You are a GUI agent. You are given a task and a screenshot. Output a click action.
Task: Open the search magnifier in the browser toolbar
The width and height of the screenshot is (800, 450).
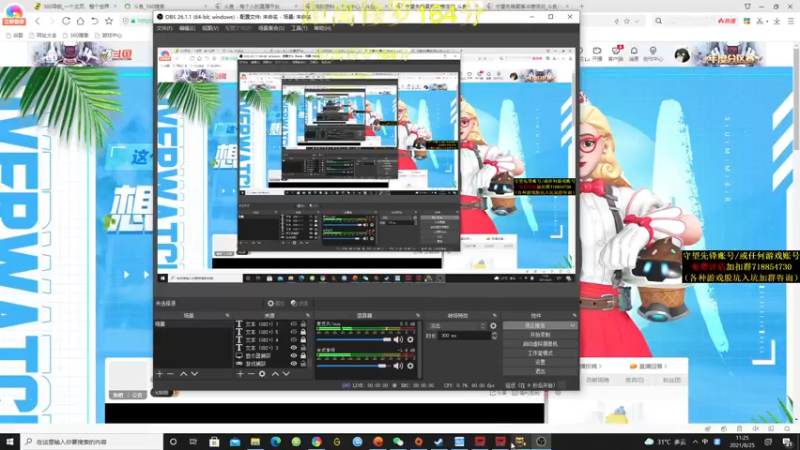[x=659, y=21]
